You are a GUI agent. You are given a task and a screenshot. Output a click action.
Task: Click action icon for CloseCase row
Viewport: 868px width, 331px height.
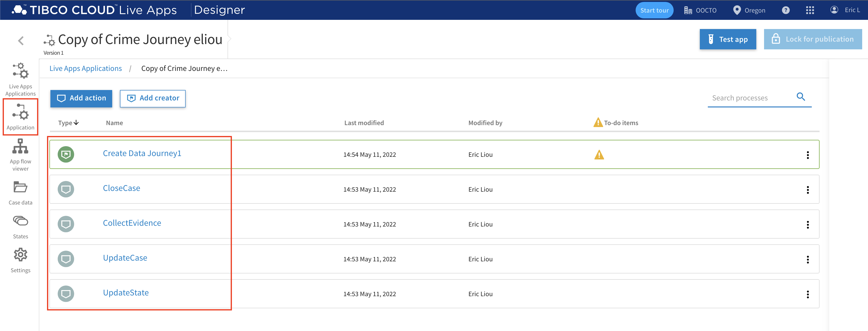[66, 189]
